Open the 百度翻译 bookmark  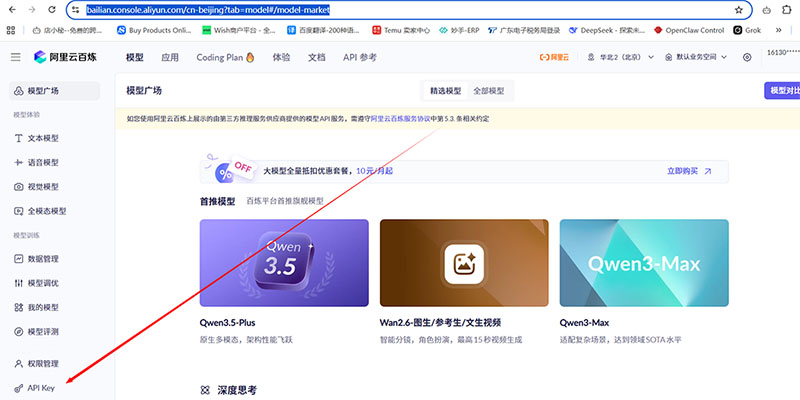pyautogui.click(x=324, y=30)
